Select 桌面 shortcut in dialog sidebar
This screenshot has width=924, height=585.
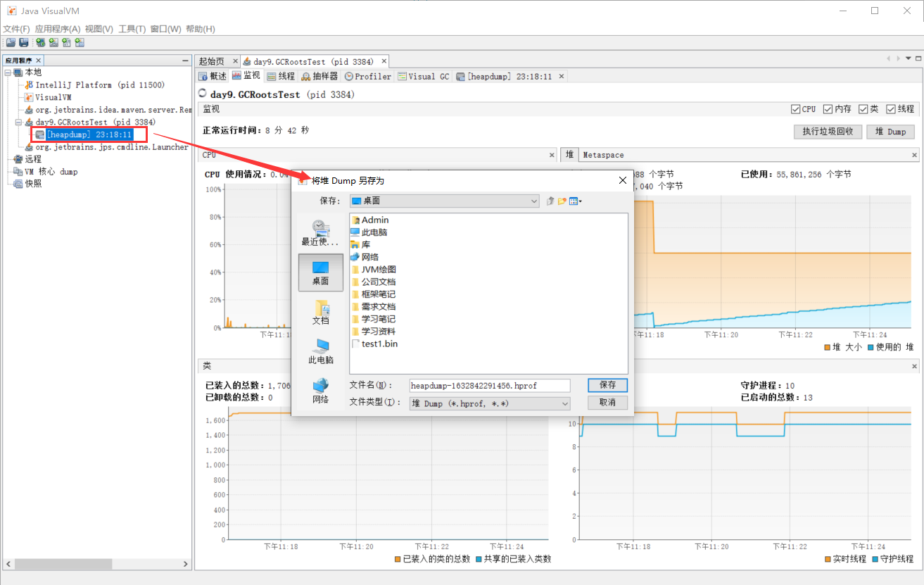[320, 272]
